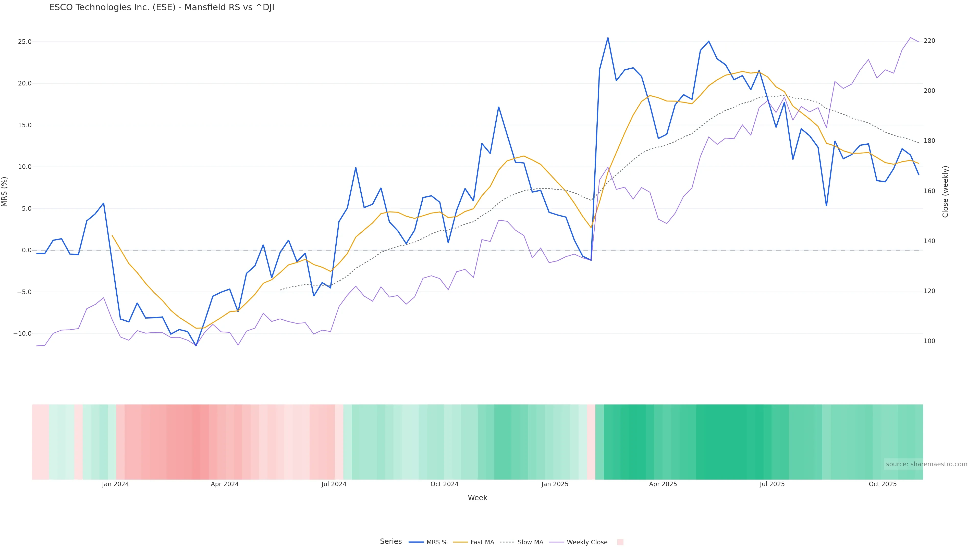Click the 'Week' x-axis title
980x551 pixels.
tap(477, 498)
